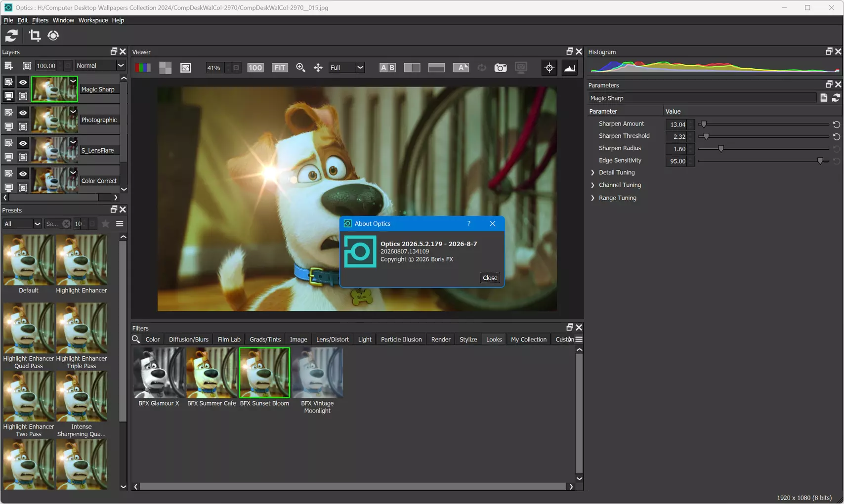Toggle the A arrow comparison icon in the Viewer
Viewport: 844px width, 504px height.
[461, 68]
